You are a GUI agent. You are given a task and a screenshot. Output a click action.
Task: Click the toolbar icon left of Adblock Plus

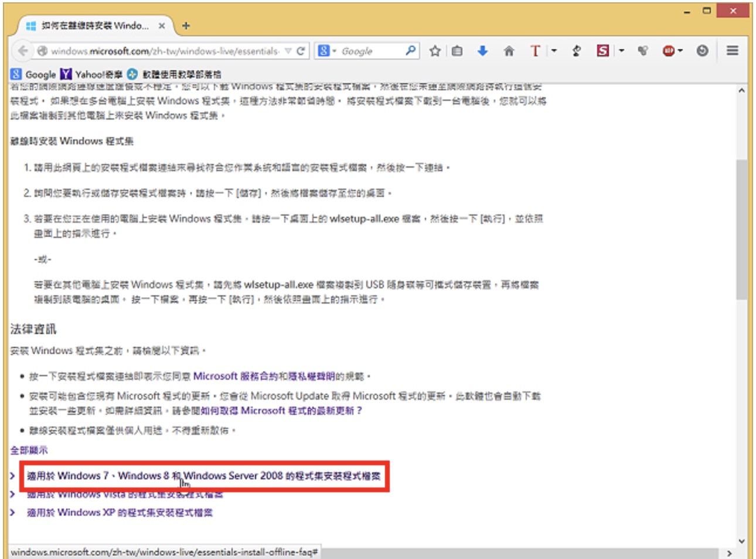643,51
